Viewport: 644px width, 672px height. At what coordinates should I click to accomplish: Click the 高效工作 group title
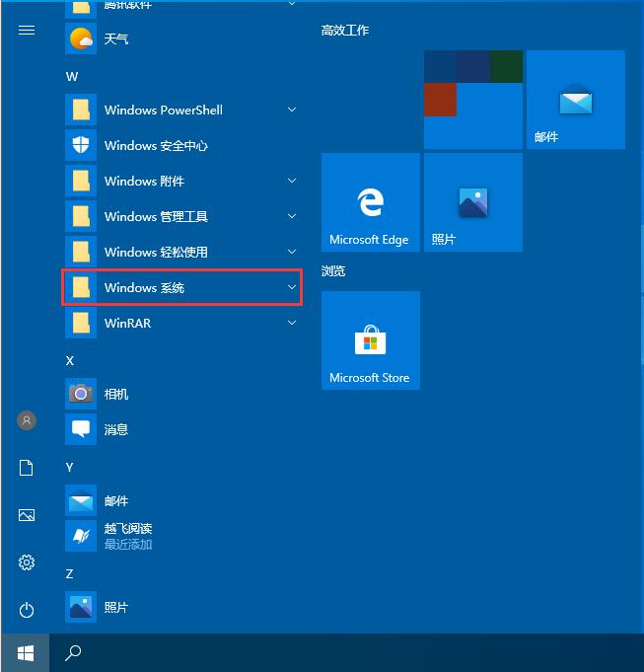[345, 31]
